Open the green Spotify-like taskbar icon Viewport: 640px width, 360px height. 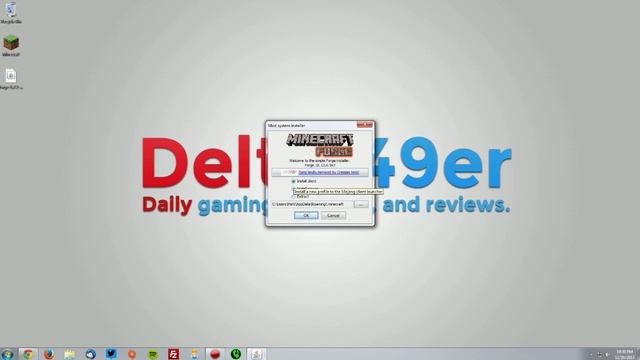[x=153, y=354]
